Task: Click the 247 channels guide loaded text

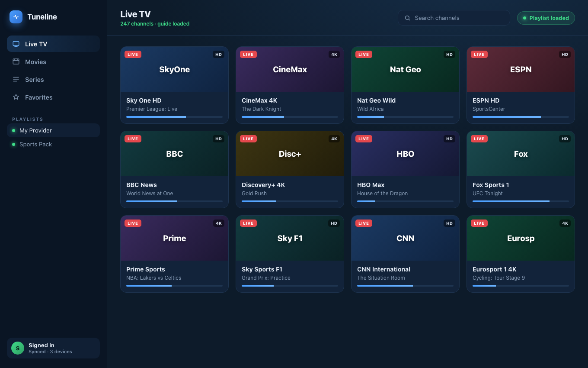Action: coord(155,24)
